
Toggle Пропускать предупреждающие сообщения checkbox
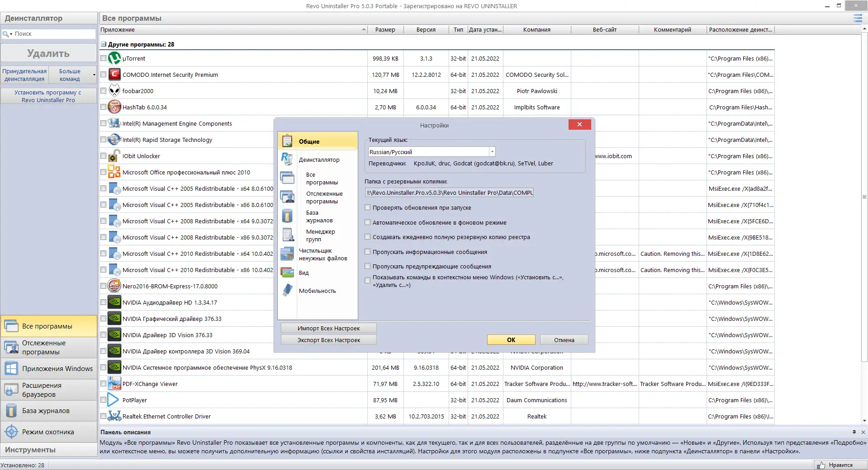click(x=368, y=266)
